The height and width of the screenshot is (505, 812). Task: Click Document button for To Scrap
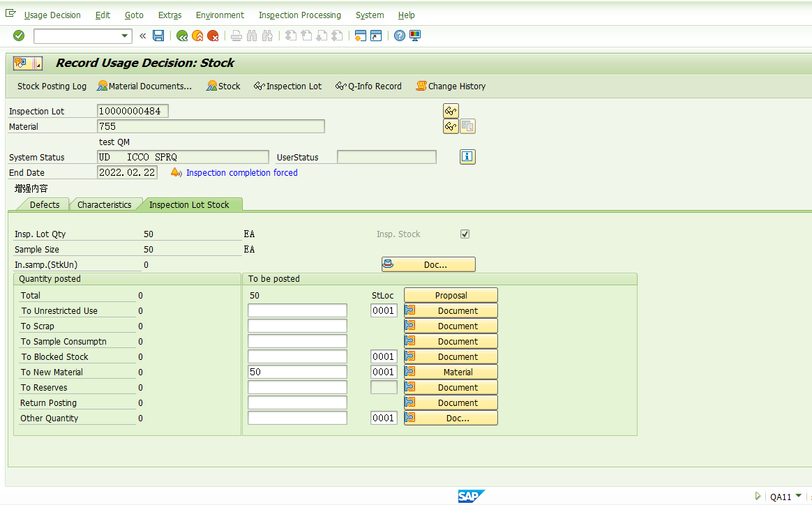[x=451, y=326]
